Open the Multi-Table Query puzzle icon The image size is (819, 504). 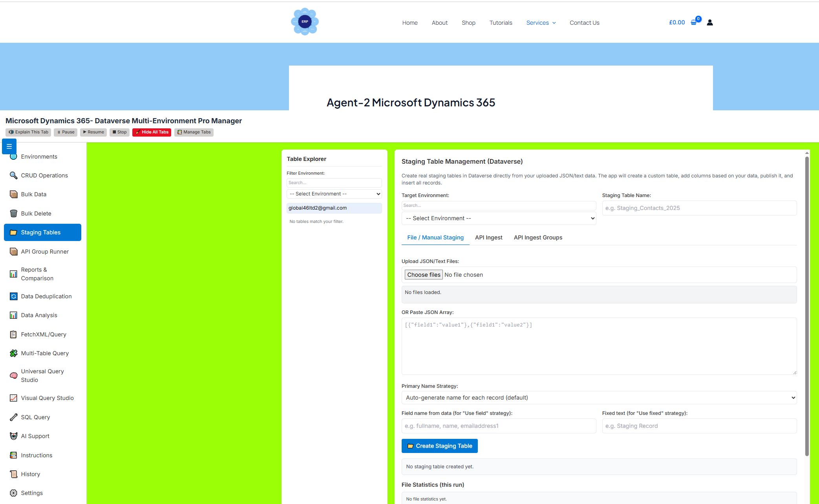tap(14, 353)
